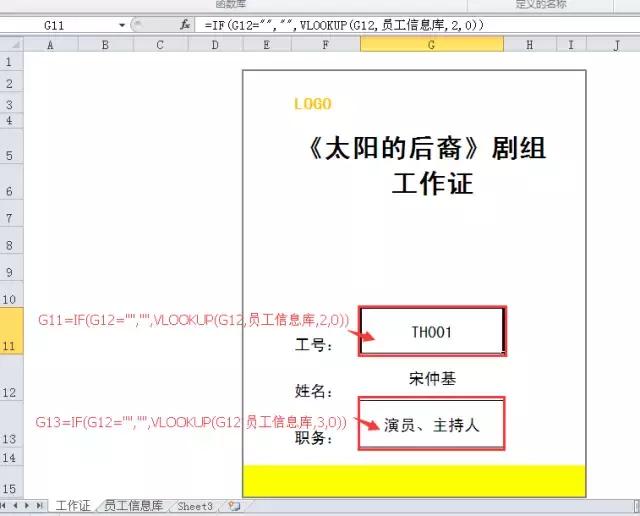The image size is (640, 516).
Task: Select column I header
Action: [571, 44]
